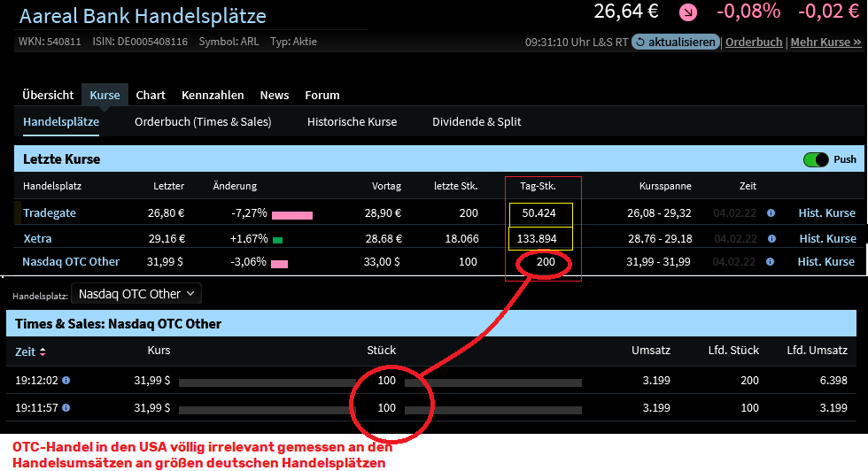Open the Historische Kurse sub-tab
This screenshot has width=868, height=471.
point(353,122)
